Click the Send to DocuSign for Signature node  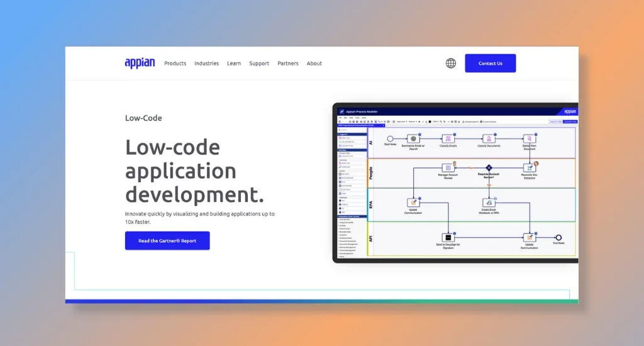(x=448, y=237)
